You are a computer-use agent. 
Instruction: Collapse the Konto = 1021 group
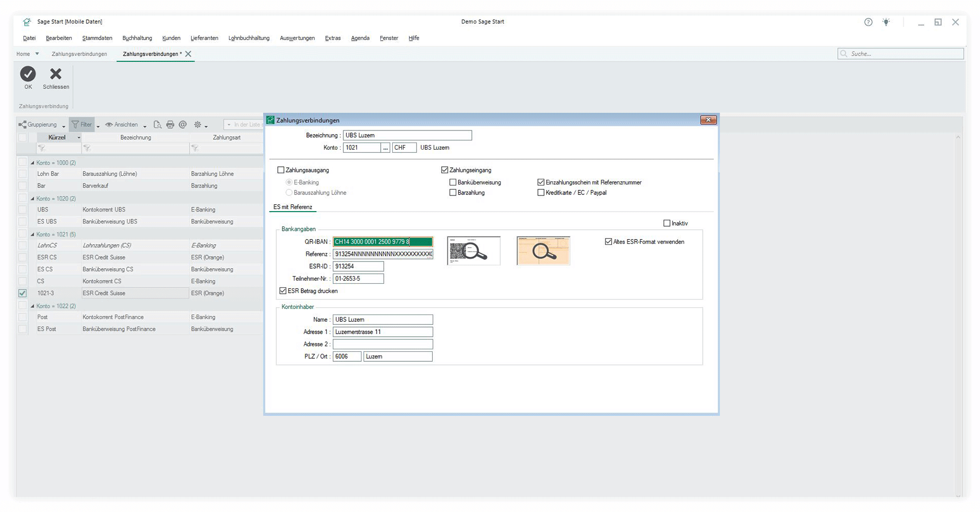click(32, 234)
